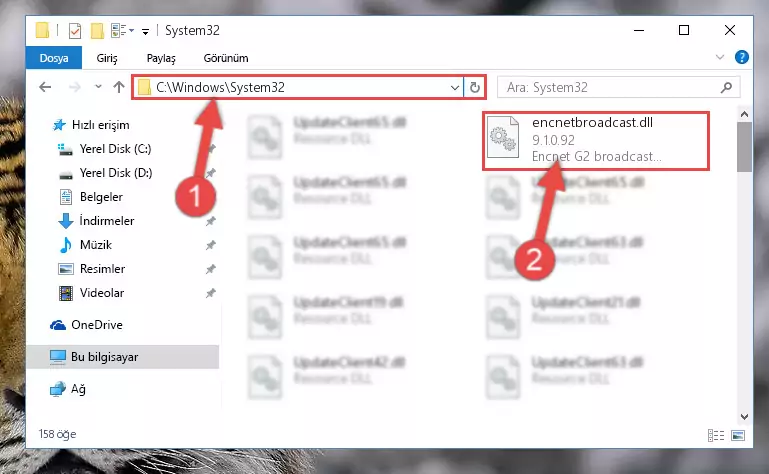This screenshot has width=769, height=474.
Task: Open the Dosya tab
Action: [x=54, y=58]
